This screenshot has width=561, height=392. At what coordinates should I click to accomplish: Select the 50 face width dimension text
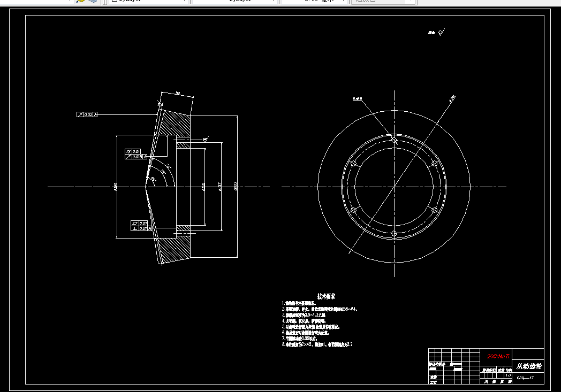178,94
